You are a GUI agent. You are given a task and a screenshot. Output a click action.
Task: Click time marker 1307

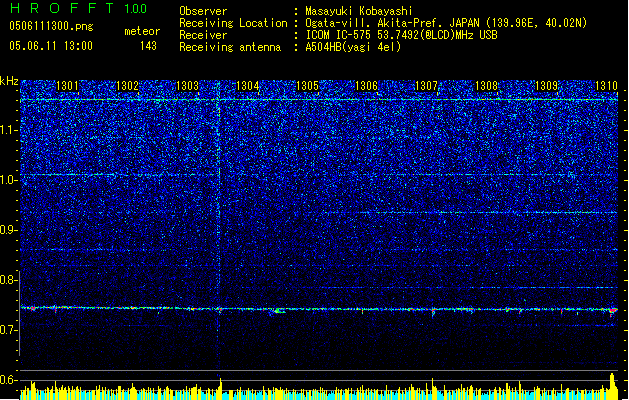(426, 86)
